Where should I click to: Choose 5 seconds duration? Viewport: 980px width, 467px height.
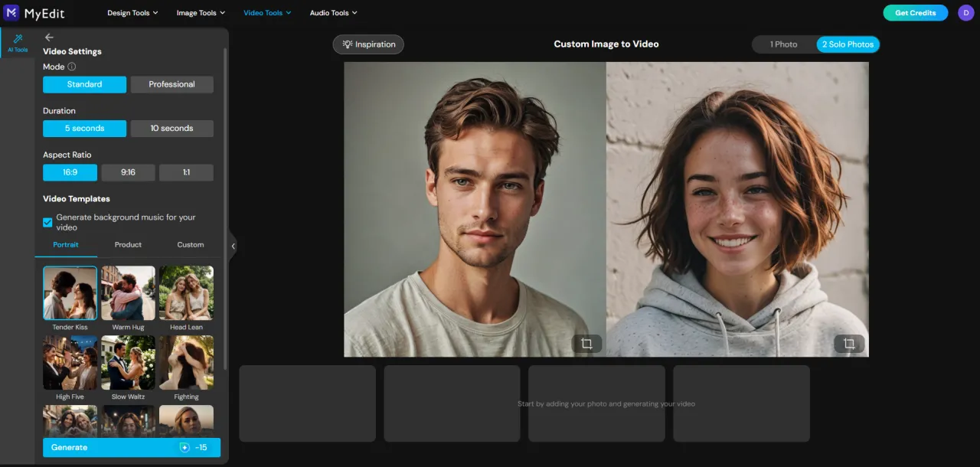coord(84,128)
